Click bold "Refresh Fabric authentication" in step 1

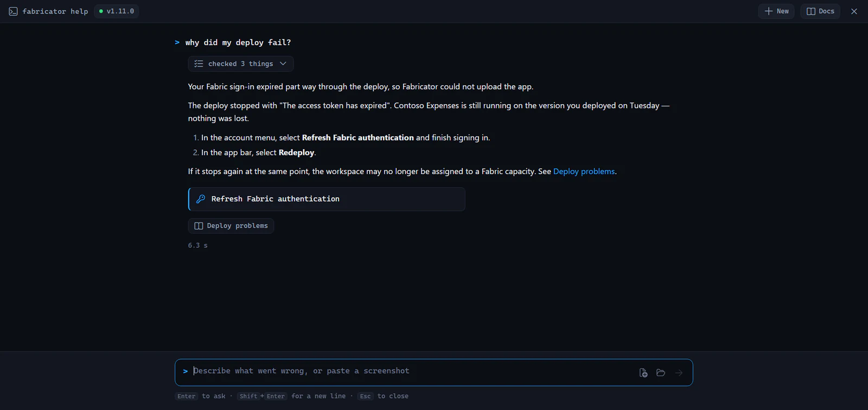click(358, 138)
